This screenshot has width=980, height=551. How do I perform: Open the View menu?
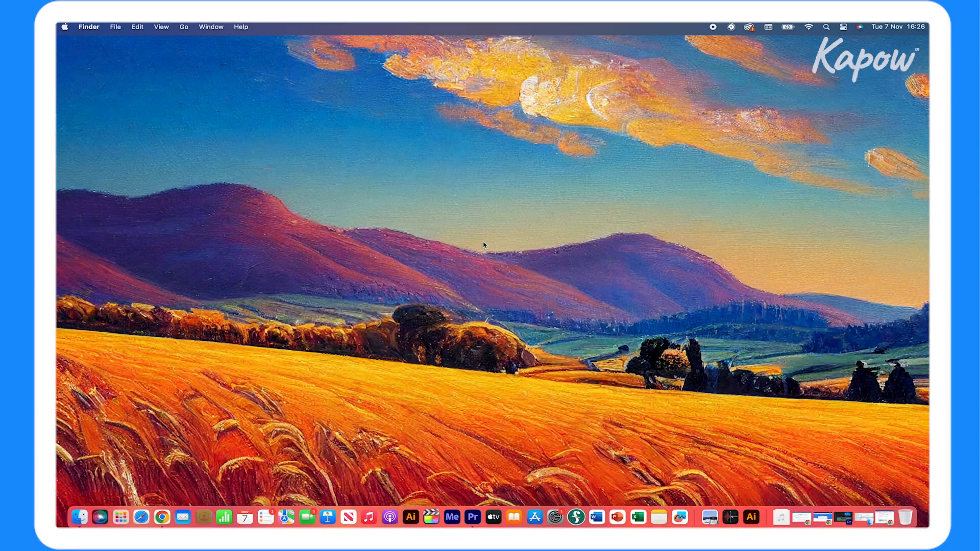tap(161, 27)
